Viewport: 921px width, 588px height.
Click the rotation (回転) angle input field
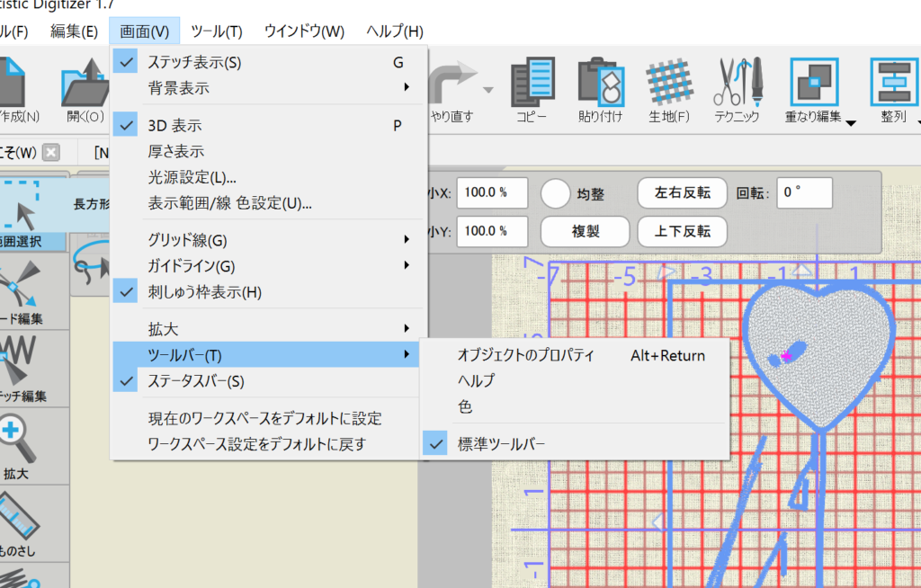[804, 192]
